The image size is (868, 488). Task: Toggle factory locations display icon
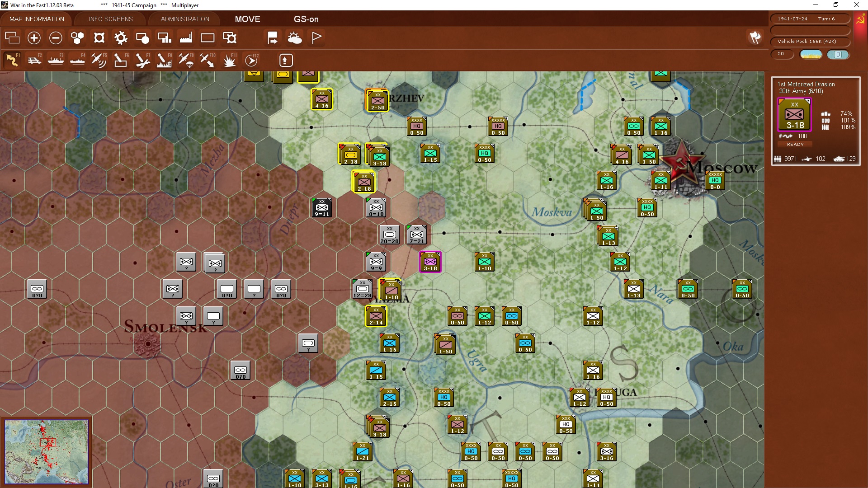pyautogui.click(x=186, y=38)
